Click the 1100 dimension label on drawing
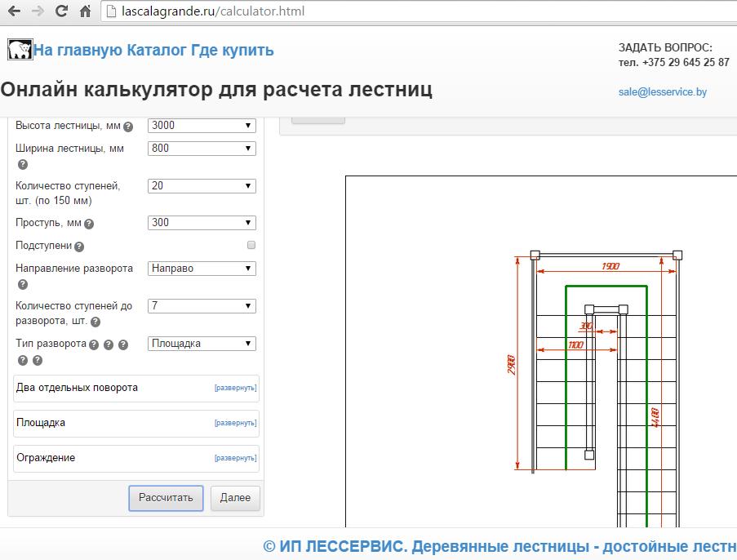Image resolution: width=737 pixels, height=560 pixels. pyautogui.click(x=575, y=344)
